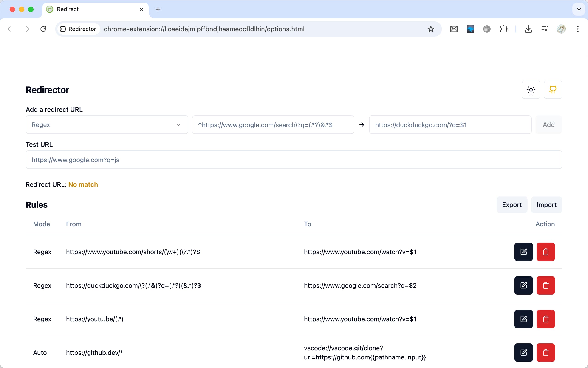Viewport: 588px width, 368px height.
Task: Edit the youtu.be redirect rule
Action: pos(523,319)
